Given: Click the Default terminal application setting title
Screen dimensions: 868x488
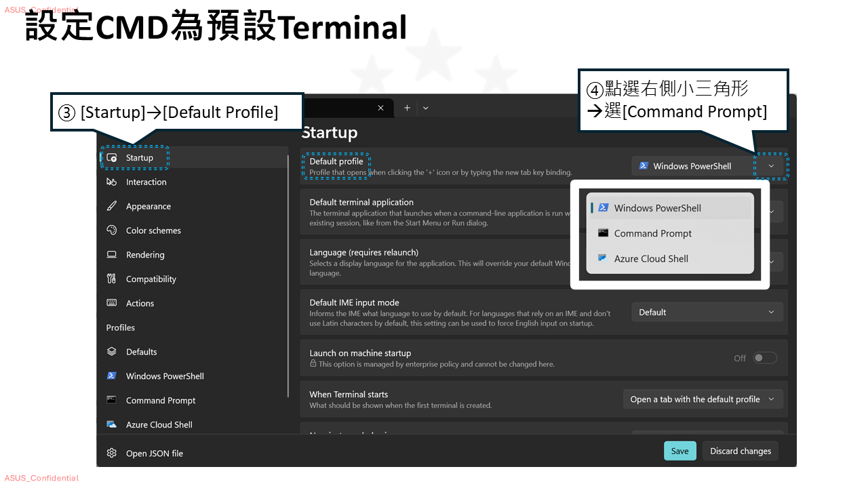Looking at the screenshot, I should [x=361, y=202].
